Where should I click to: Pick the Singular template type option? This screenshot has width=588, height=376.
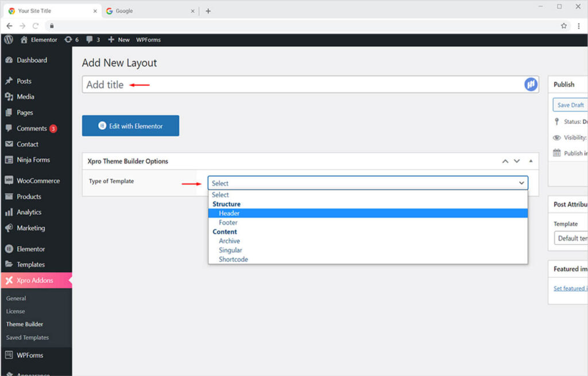click(230, 250)
